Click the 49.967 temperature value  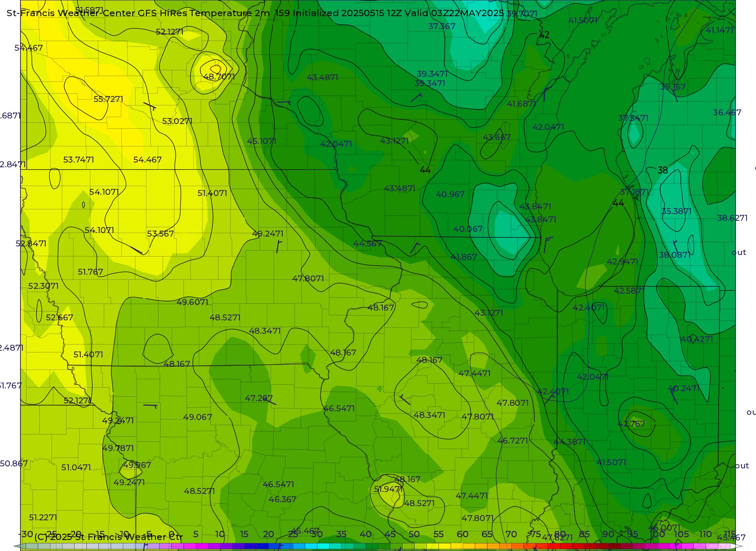coord(137,465)
